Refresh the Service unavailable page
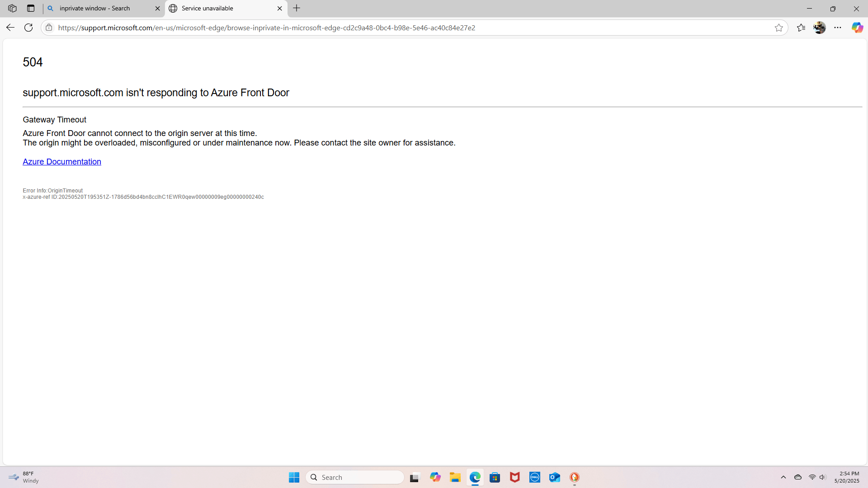The width and height of the screenshot is (868, 488). click(x=28, y=28)
